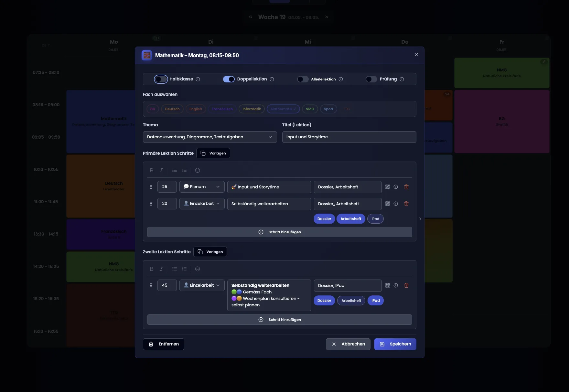Click drag handle of 45-minute step
Screen dimensions: 569x392
(151, 285)
